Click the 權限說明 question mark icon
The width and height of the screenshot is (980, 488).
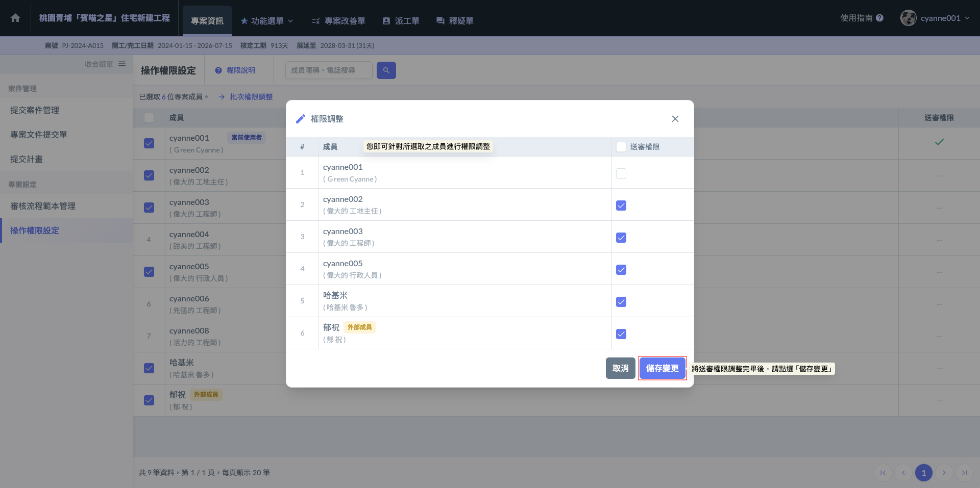[x=218, y=70]
